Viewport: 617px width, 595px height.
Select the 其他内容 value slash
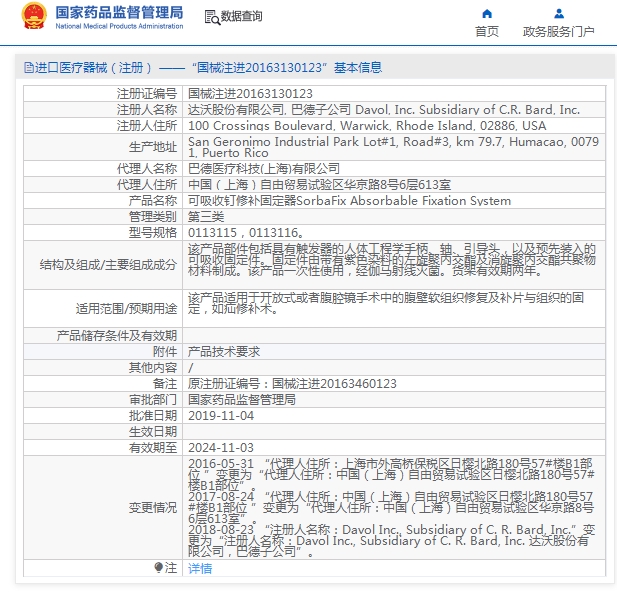tap(191, 368)
